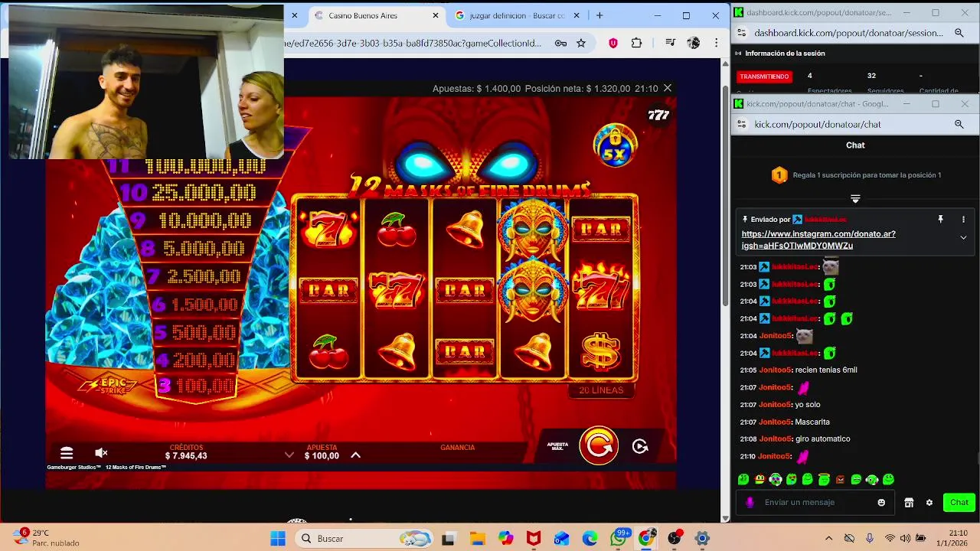The width and height of the screenshot is (980, 551).
Task: Collapse the pinned message arrow above chat
Action: (x=855, y=199)
